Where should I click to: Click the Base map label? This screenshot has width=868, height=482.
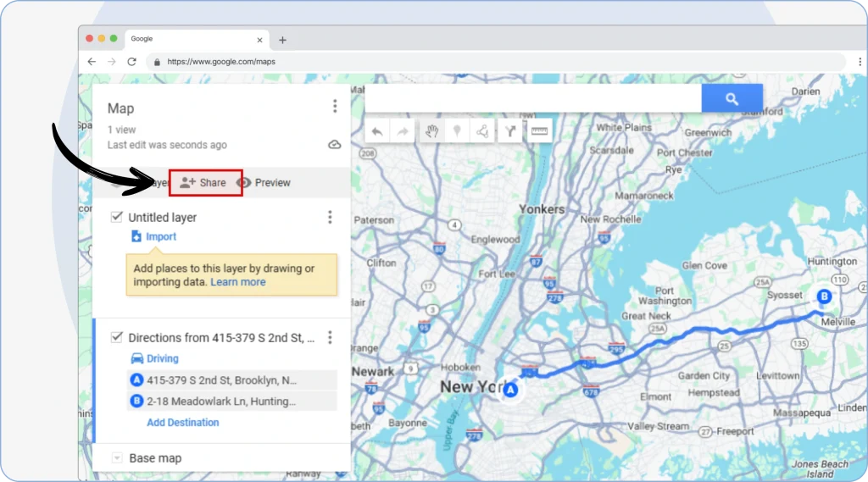(155, 458)
